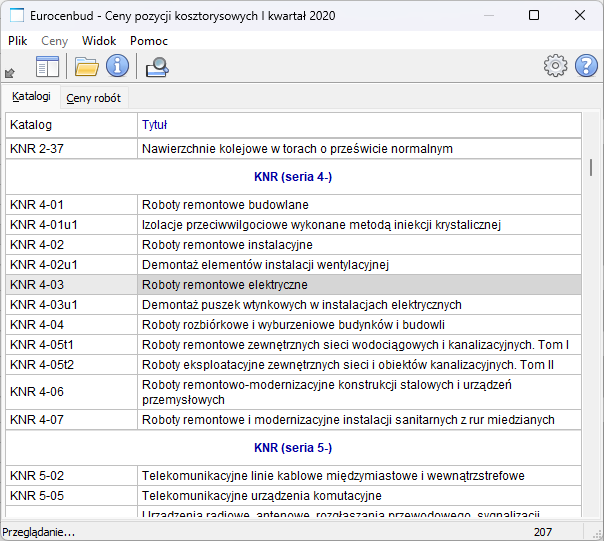Click the blue help question mark icon
The height and width of the screenshot is (541, 604).
point(586,66)
